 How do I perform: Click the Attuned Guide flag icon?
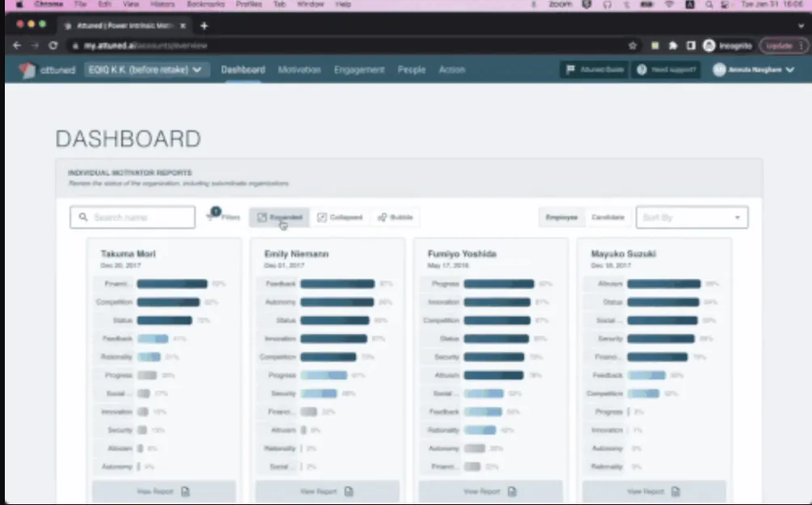pyautogui.click(x=571, y=70)
